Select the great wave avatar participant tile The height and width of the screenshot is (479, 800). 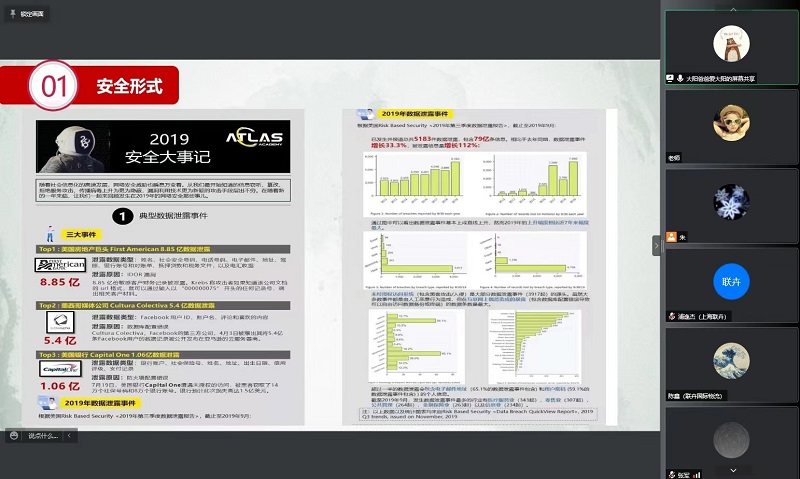(x=731, y=365)
